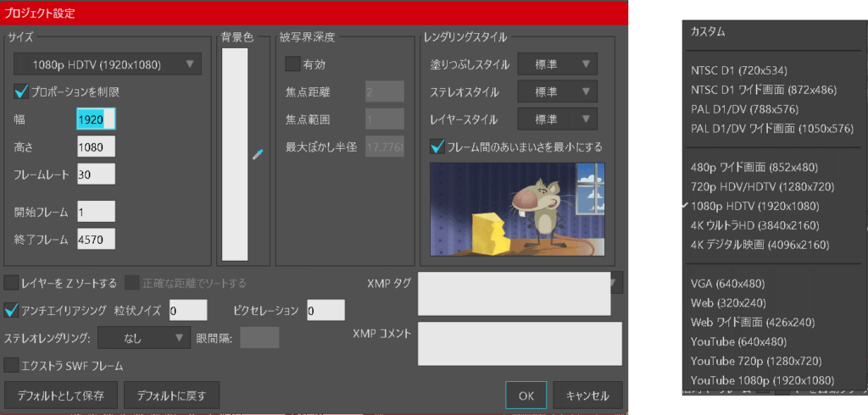
Task: Open the ステレオレンダリング dropdown set to なし
Action: click(144, 338)
